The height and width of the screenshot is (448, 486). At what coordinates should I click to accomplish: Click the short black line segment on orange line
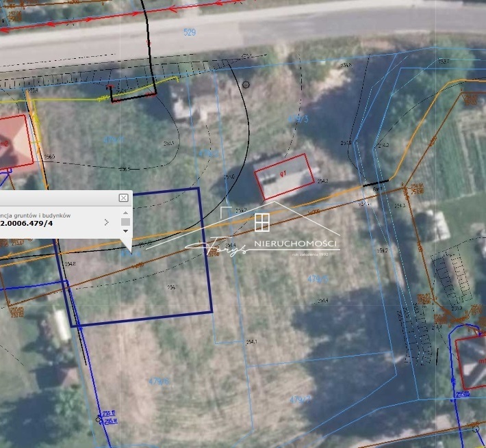[375, 183]
